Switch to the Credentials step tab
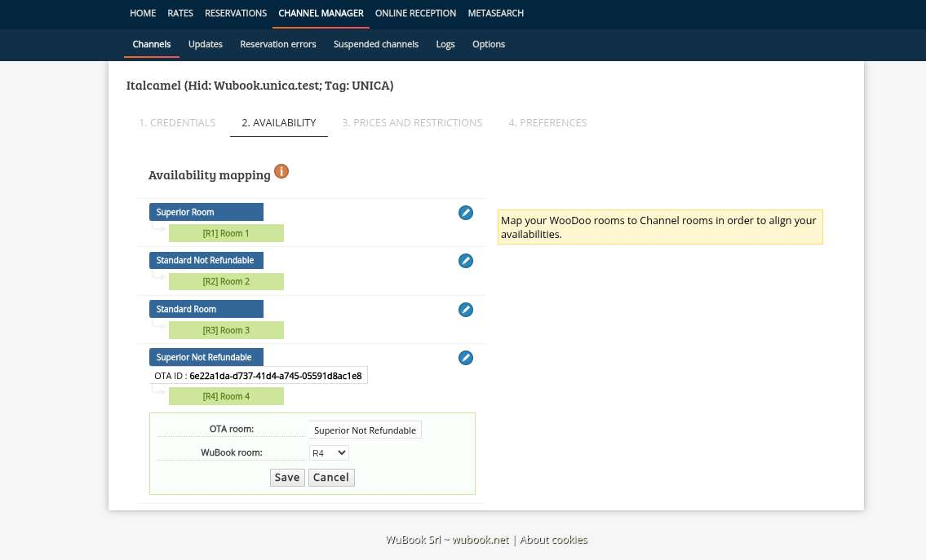The width and height of the screenshot is (926, 560). tap(177, 123)
